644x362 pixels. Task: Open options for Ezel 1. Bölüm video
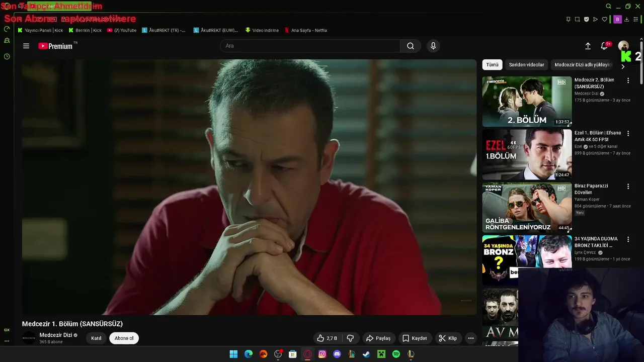click(x=628, y=133)
